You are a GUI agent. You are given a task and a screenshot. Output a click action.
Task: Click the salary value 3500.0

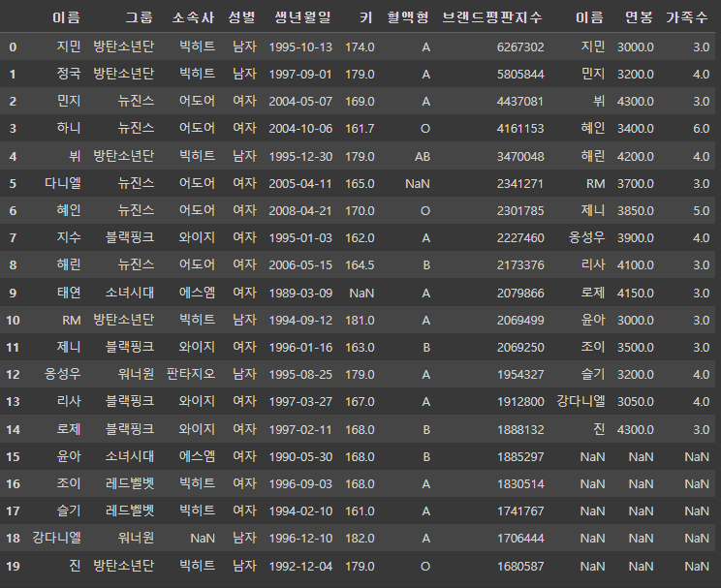click(635, 348)
